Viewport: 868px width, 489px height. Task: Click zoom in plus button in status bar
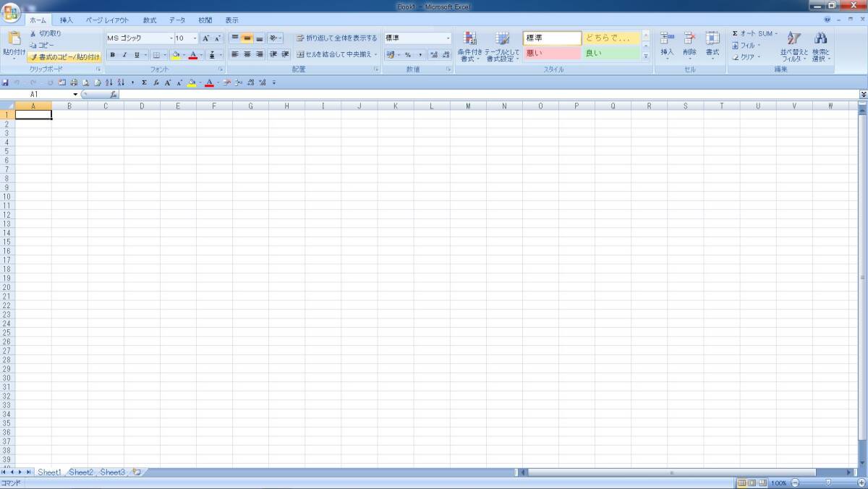[x=861, y=482]
